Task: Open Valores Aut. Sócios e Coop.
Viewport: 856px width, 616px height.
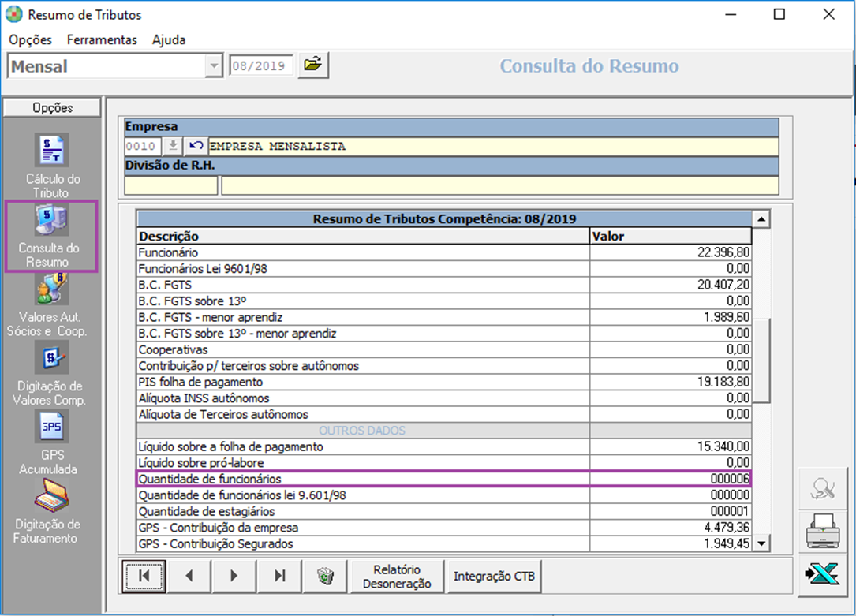Action: tap(47, 305)
